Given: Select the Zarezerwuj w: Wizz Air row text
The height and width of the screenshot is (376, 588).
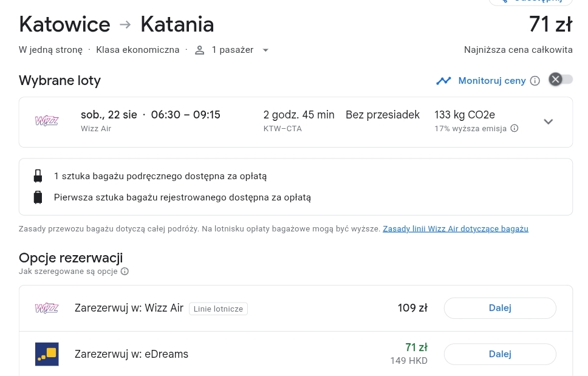Looking at the screenshot, I should tap(129, 308).
